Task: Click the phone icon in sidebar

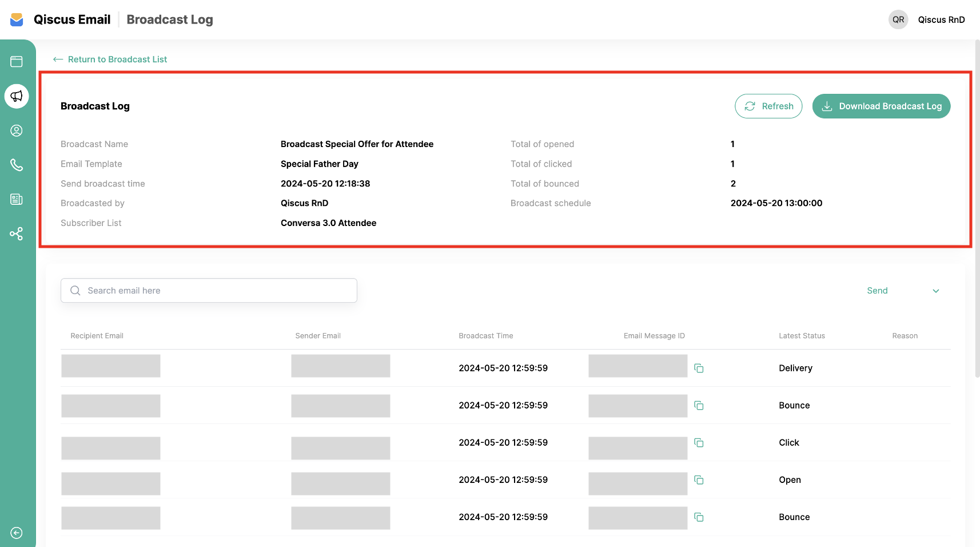Action: pyautogui.click(x=17, y=165)
